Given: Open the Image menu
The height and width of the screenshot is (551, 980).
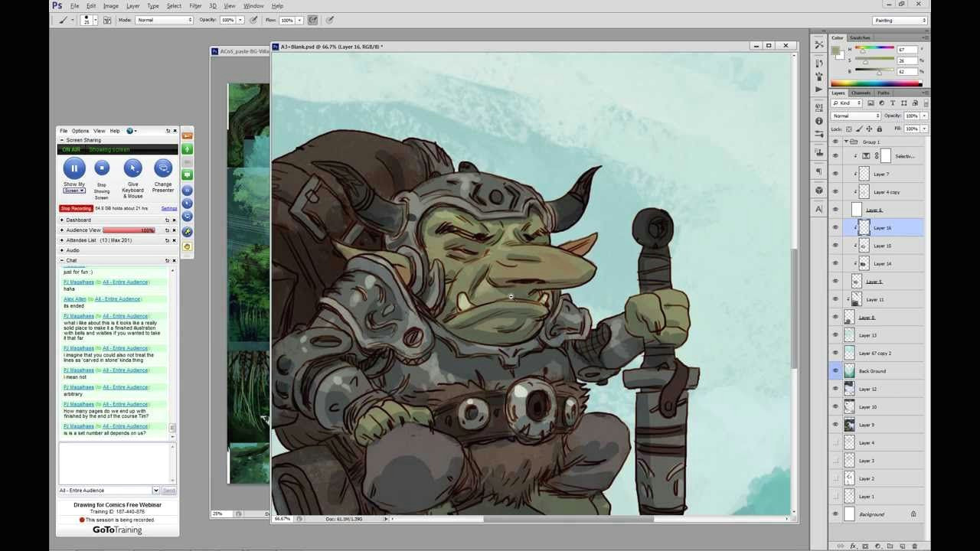Looking at the screenshot, I should pos(111,6).
